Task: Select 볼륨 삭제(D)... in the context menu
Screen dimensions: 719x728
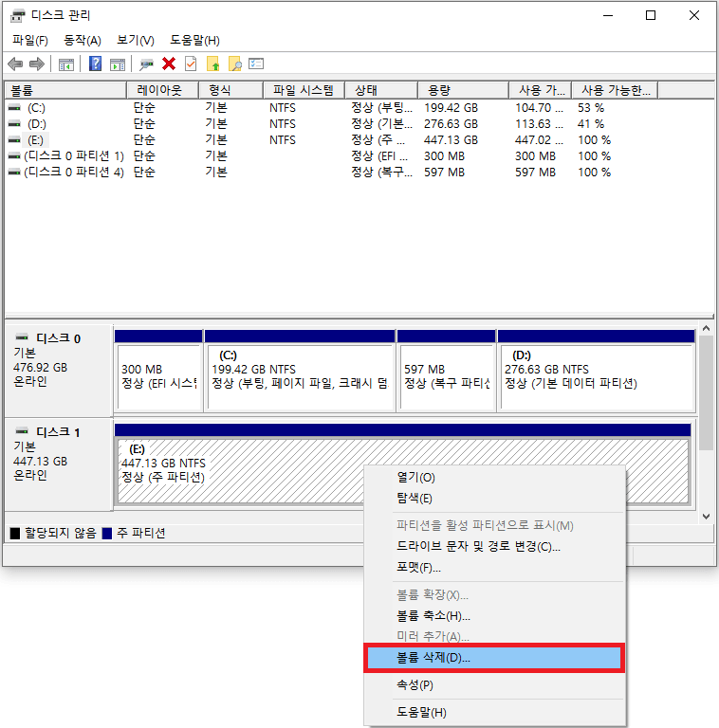Action: [494, 658]
